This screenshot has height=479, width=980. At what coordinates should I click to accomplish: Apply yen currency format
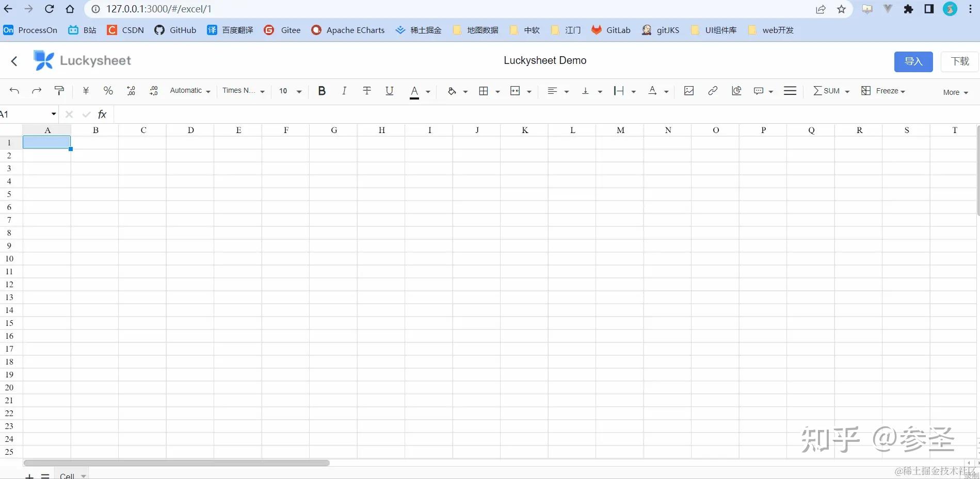click(86, 91)
